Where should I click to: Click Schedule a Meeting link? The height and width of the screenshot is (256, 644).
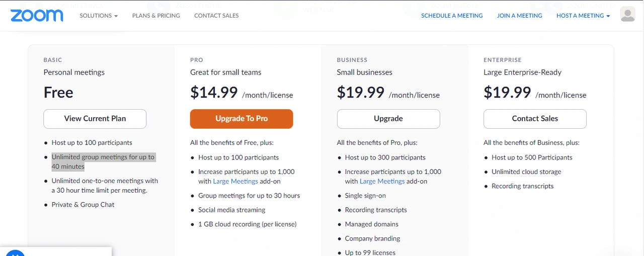tap(452, 16)
